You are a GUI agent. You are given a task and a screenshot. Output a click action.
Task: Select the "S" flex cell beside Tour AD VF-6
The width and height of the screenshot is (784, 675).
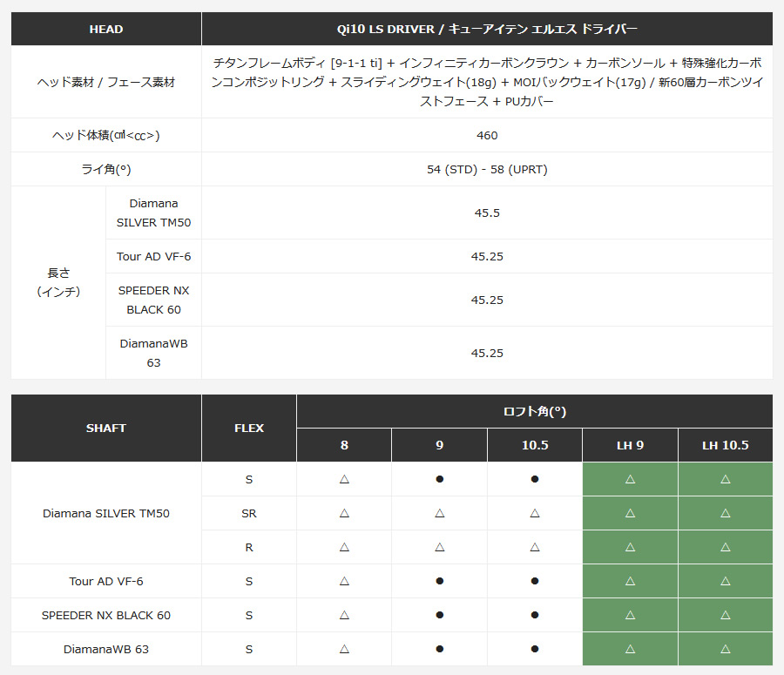[x=249, y=582]
